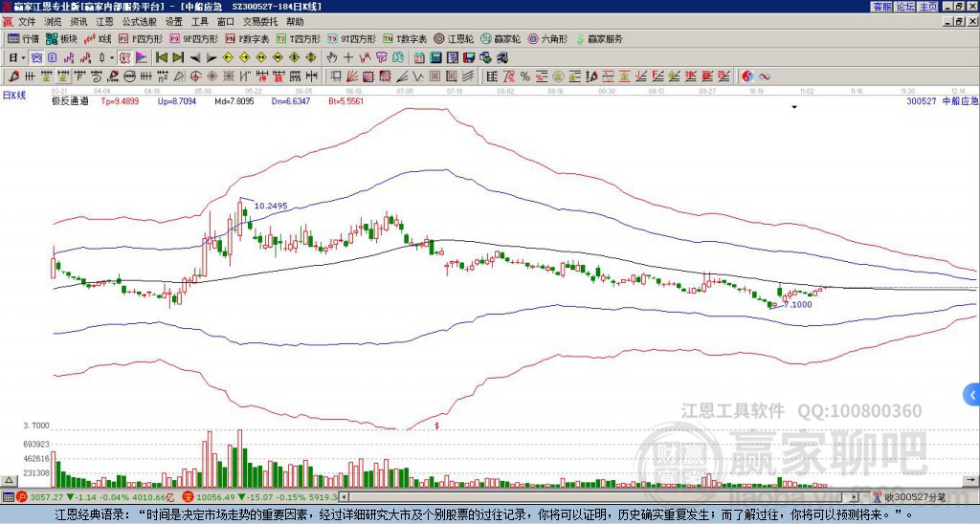Click the 赢 logo icon in menu bar
The width and height of the screenshot is (980, 524).
(x=8, y=22)
